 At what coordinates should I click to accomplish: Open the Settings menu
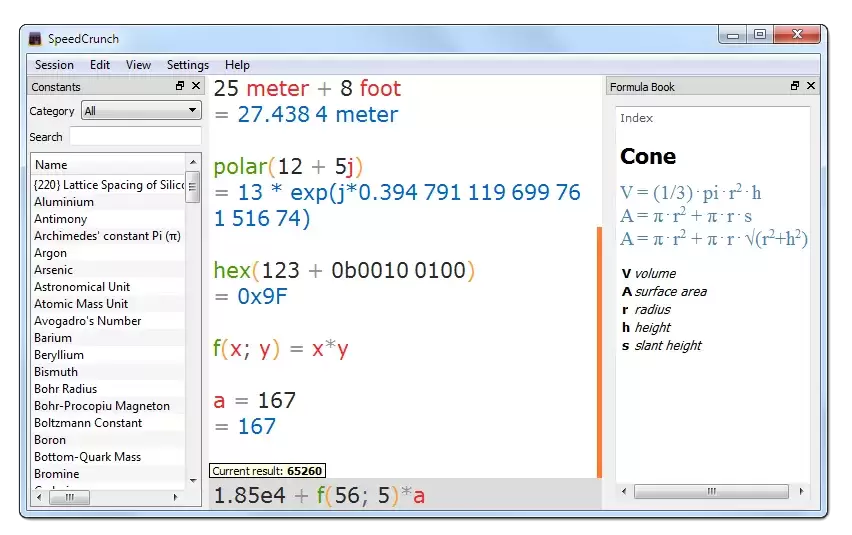187,65
